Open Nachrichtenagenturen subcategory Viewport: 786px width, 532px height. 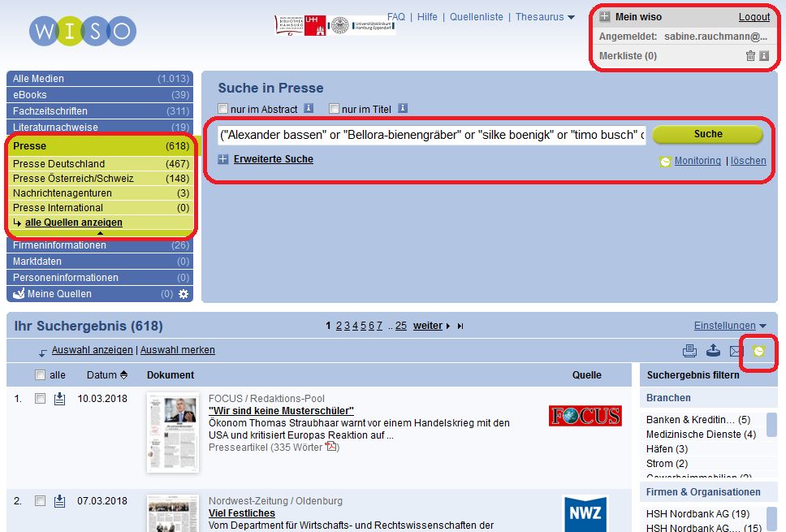tap(101, 193)
